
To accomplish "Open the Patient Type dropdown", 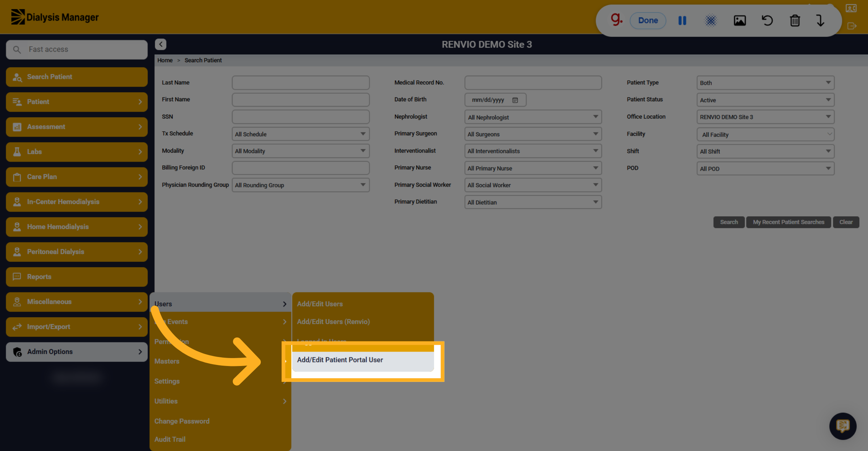I will point(765,83).
